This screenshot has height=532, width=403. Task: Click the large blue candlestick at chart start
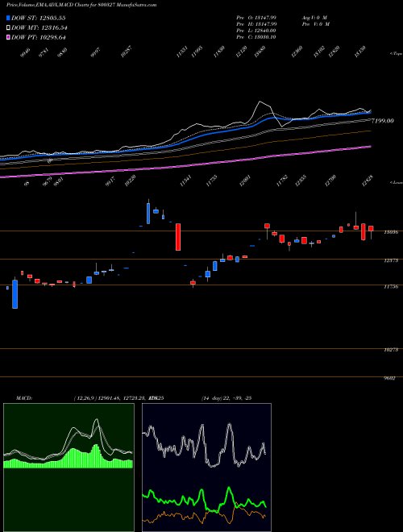pos(15,293)
